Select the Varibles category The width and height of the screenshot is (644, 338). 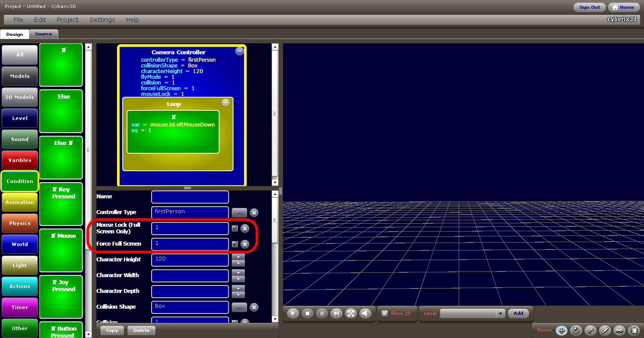coord(20,160)
